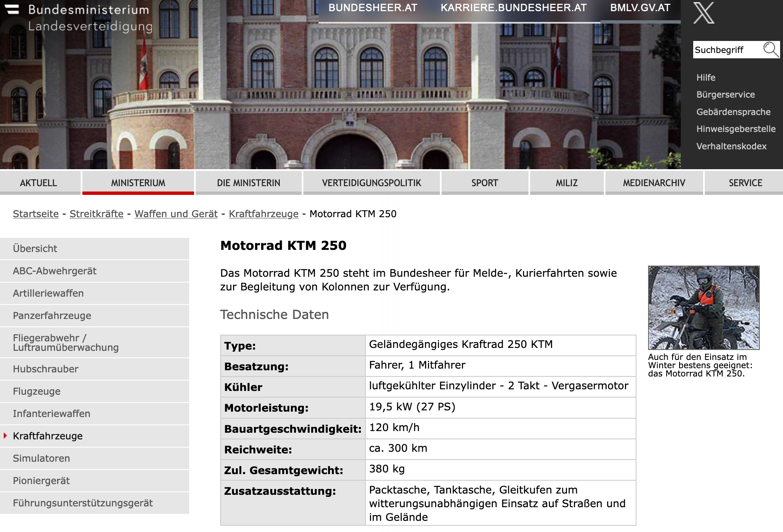Open the BMLV.GV.AT top tab

point(640,8)
